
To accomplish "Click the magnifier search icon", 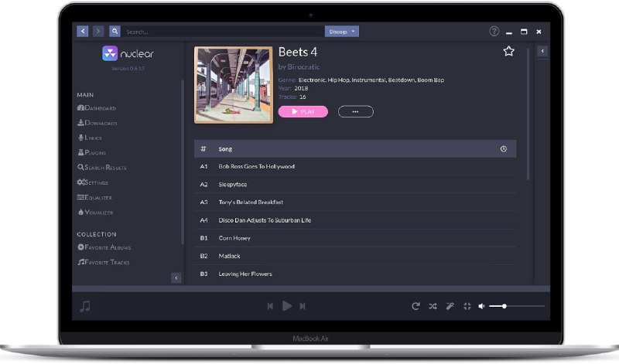I will pyautogui.click(x=115, y=32).
